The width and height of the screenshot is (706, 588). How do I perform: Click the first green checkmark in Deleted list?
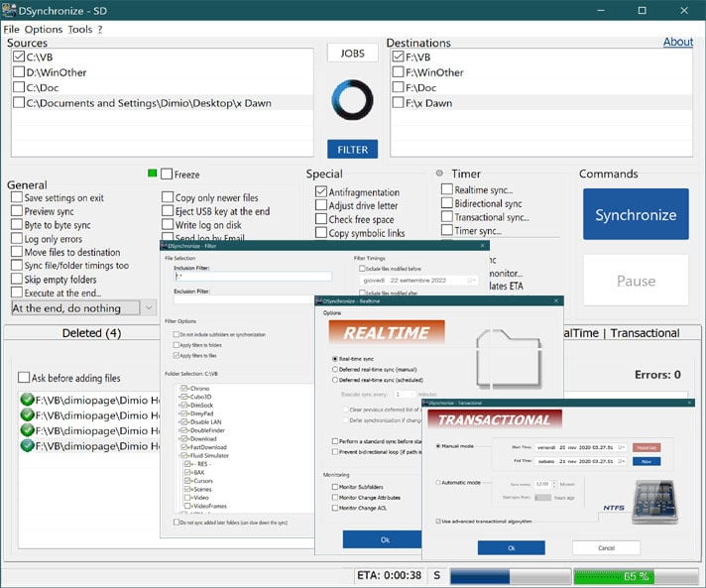[27, 401]
